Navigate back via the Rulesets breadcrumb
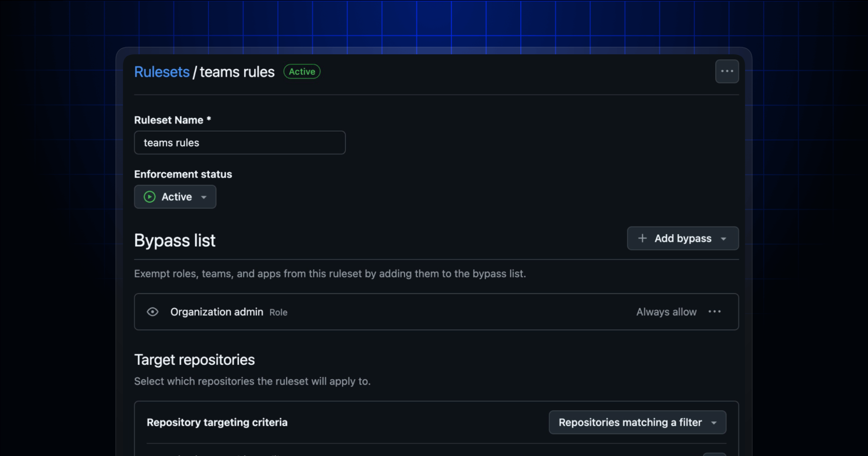Image resolution: width=868 pixels, height=456 pixels. (x=161, y=72)
